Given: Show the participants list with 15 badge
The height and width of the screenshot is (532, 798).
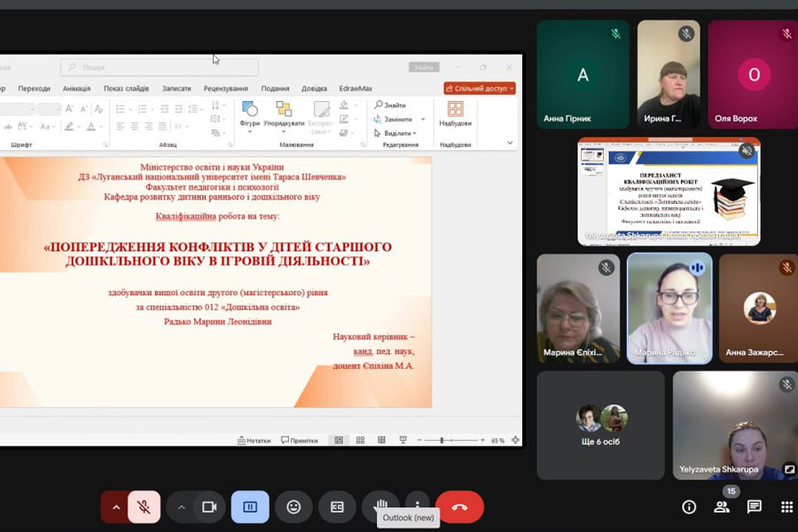Looking at the screenshot, I should coord(722,506).
